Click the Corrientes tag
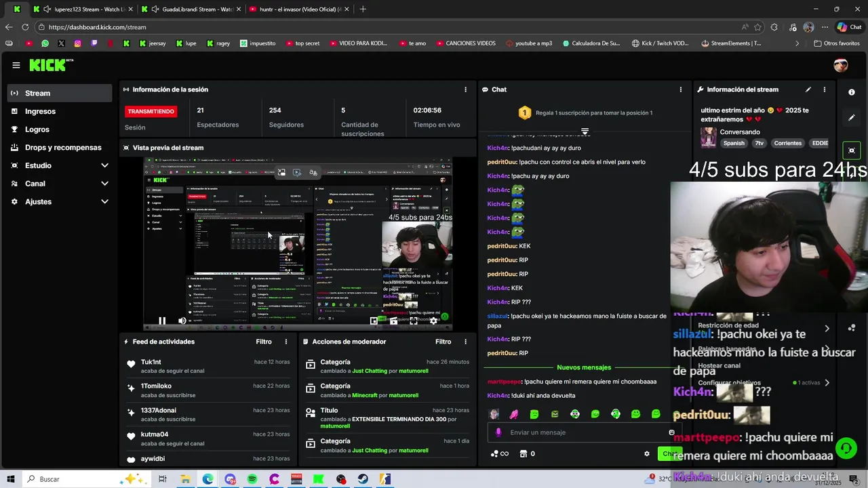 coord(788,143)
